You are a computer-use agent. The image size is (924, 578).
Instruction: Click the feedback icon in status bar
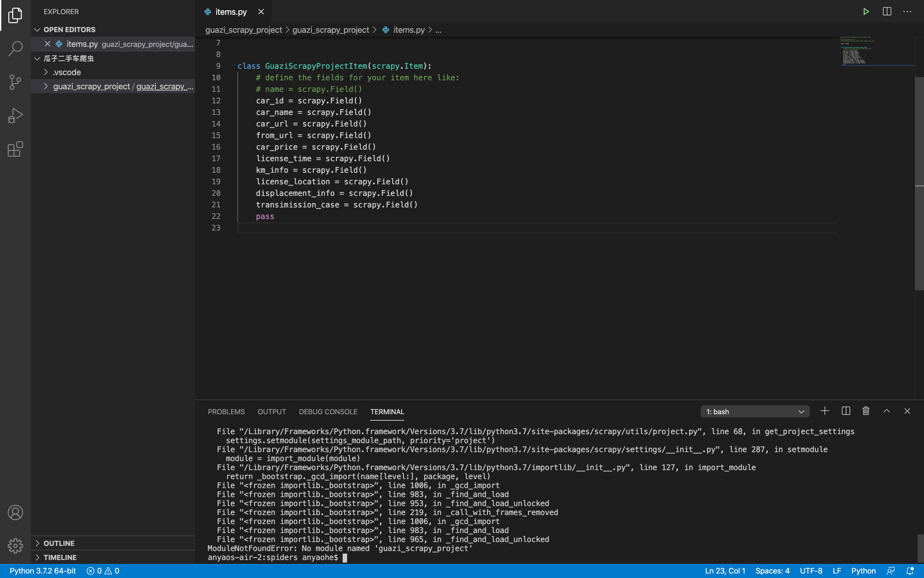click(891, 571)
